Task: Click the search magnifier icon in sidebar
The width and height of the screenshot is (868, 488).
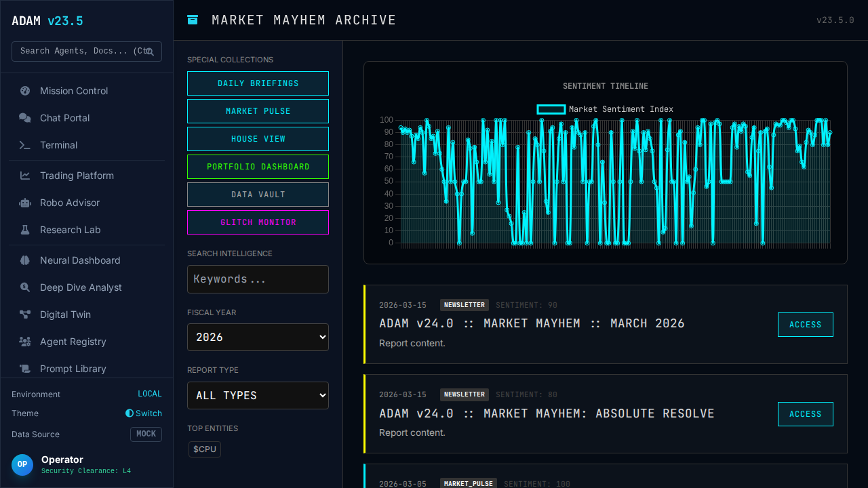Action: 150,52
